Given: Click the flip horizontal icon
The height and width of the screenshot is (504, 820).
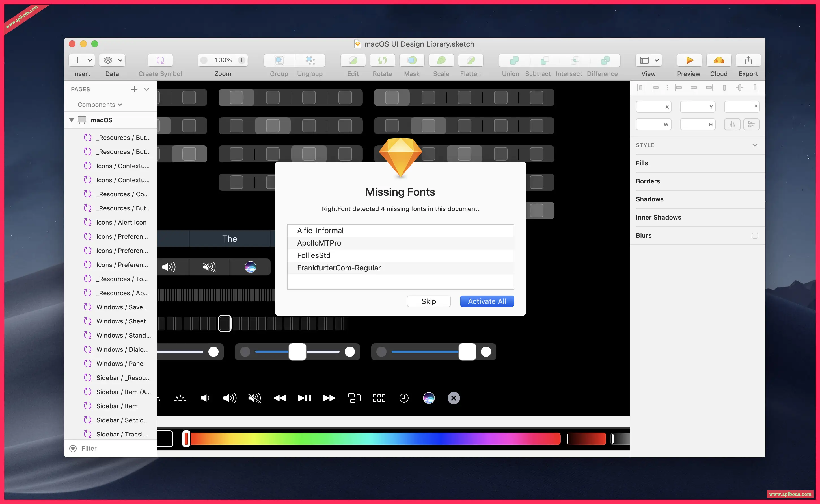Looking at the screenshot, I should point(732,125).
